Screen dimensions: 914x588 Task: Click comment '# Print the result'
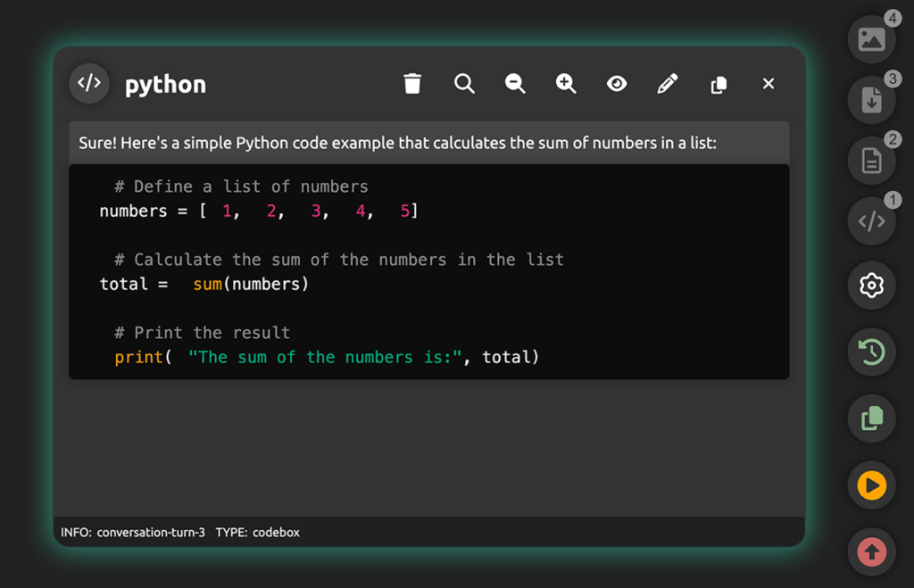tap(203, 333)
